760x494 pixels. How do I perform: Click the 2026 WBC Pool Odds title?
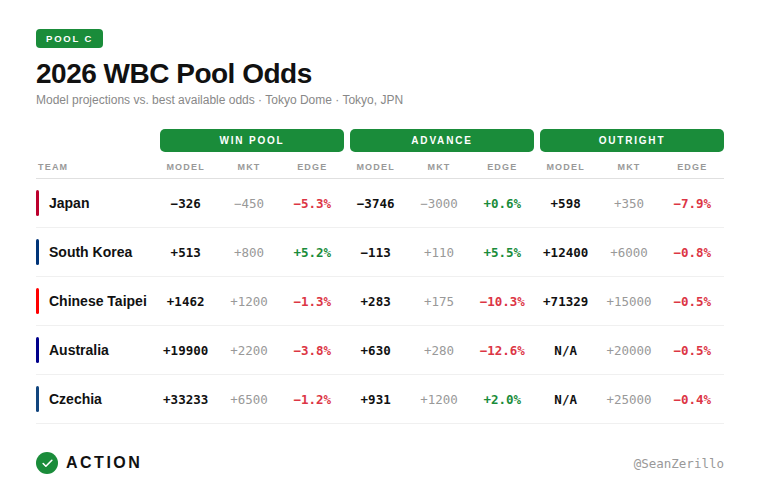pyautogui.click(x=174, y=74)
